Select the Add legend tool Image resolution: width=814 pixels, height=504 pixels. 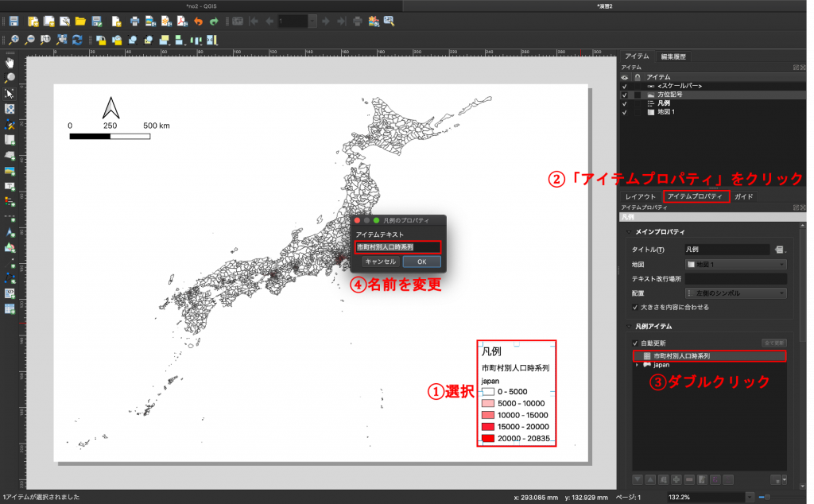(x=10, y=201)
